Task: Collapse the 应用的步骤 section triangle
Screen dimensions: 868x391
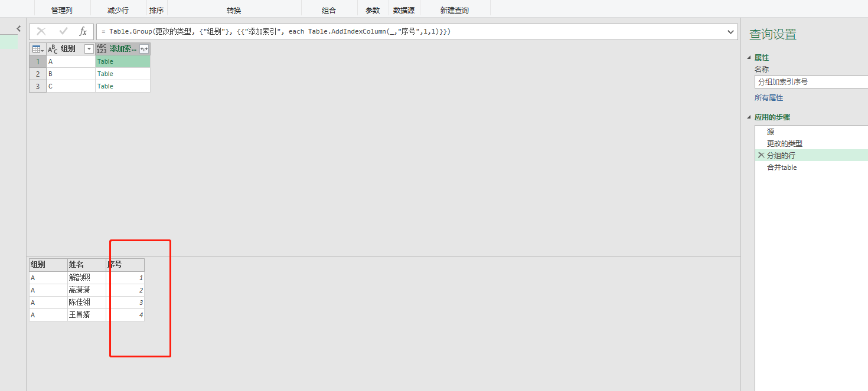Action: tap(750, 117)
